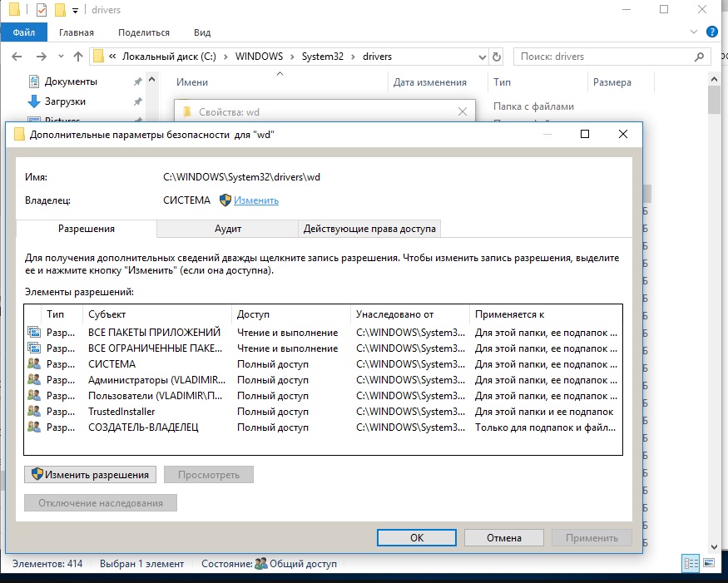The height and width of the screenshot is (583, 728).
Task: Click the icon of ВСЕ ОГРАНИЧЕННЫЕ ПАКЕТЫ entry
Action: pyautogui.click(x=34, y=348)
